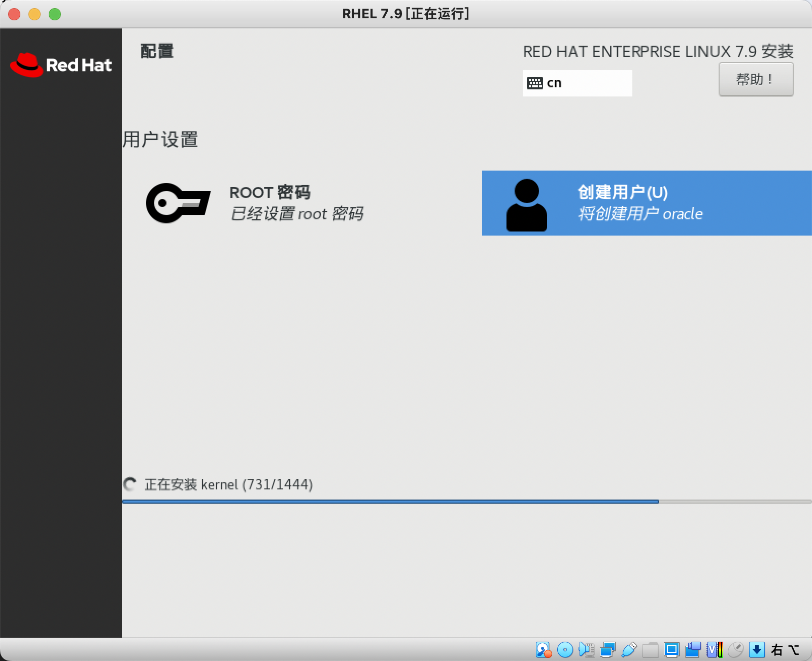Select 创建用户(U) option

[x=647, y=203]
